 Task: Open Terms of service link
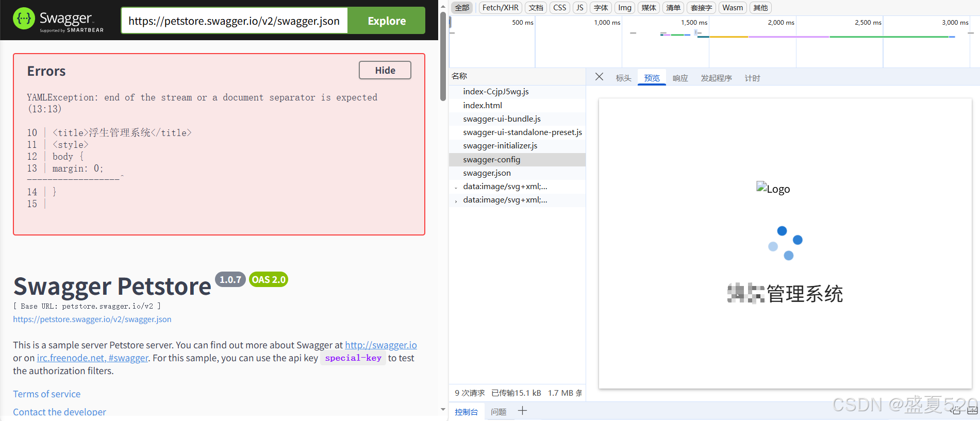coord(47,394)
